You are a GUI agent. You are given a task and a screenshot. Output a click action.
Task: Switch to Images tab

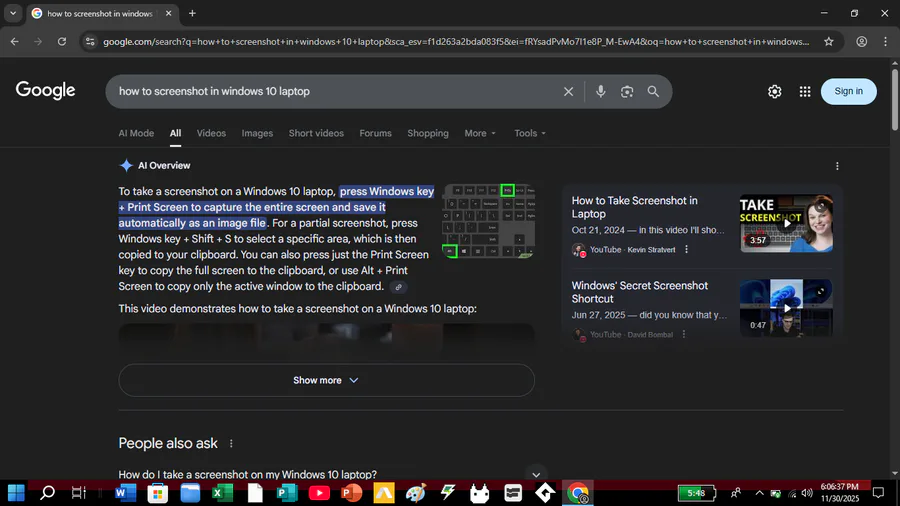pyautogui.click(x=257, y=133)
